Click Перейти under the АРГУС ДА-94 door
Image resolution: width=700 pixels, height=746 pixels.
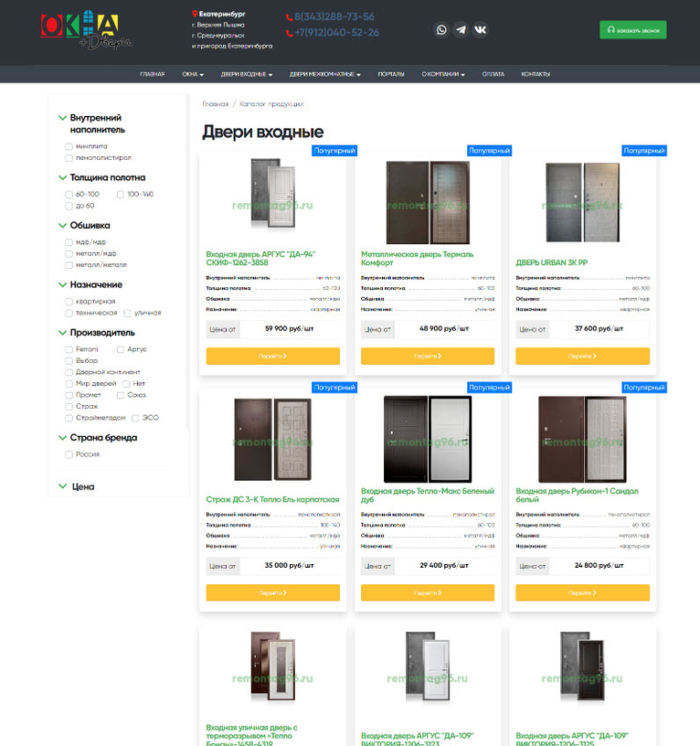[273, 356]
